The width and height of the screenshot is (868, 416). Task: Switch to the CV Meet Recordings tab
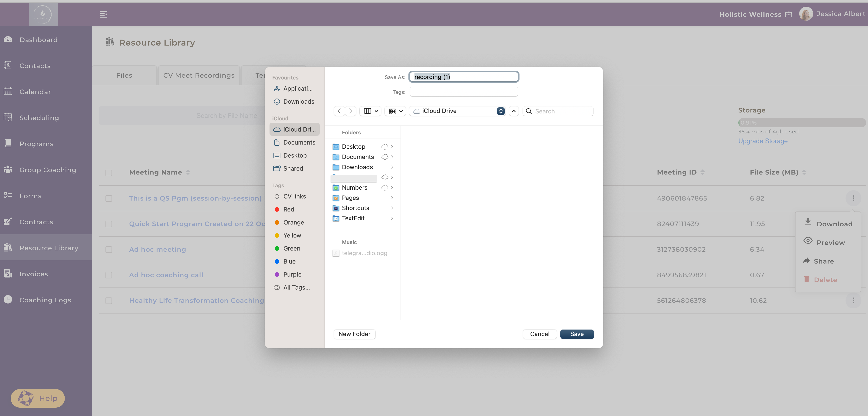pos(198,75)
